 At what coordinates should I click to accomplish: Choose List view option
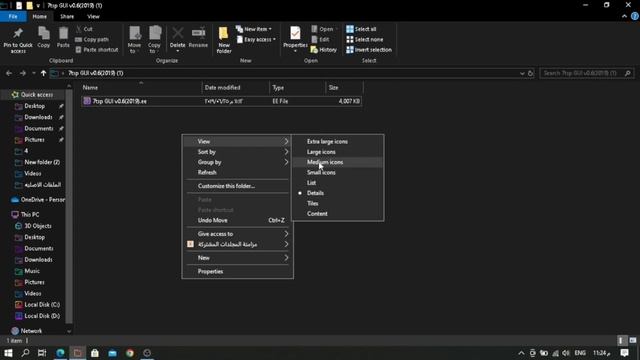pos(338,183)
